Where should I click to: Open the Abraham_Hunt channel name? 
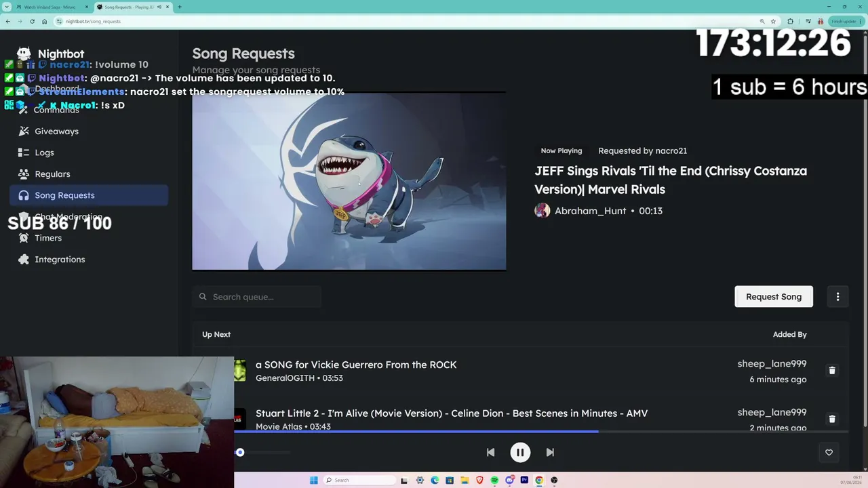590,211
